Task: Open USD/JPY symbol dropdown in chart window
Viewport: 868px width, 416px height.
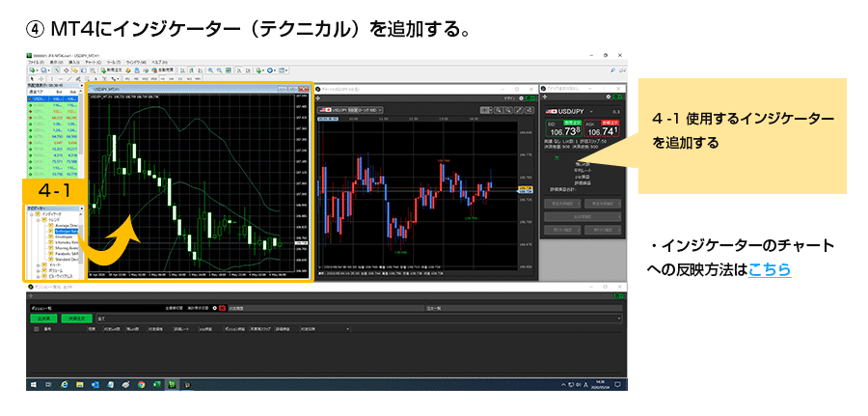Action: [350, 110]
